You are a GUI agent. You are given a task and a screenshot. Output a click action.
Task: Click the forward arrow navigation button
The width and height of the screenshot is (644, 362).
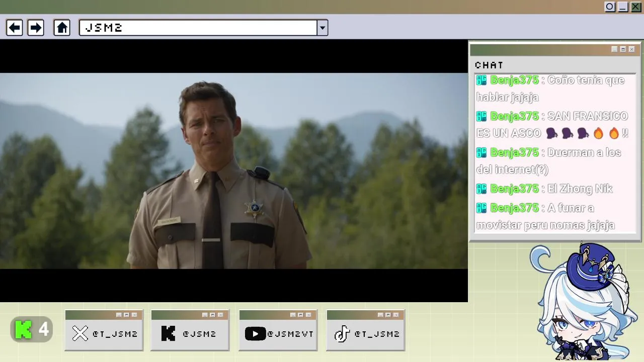[x=36, y=28]
